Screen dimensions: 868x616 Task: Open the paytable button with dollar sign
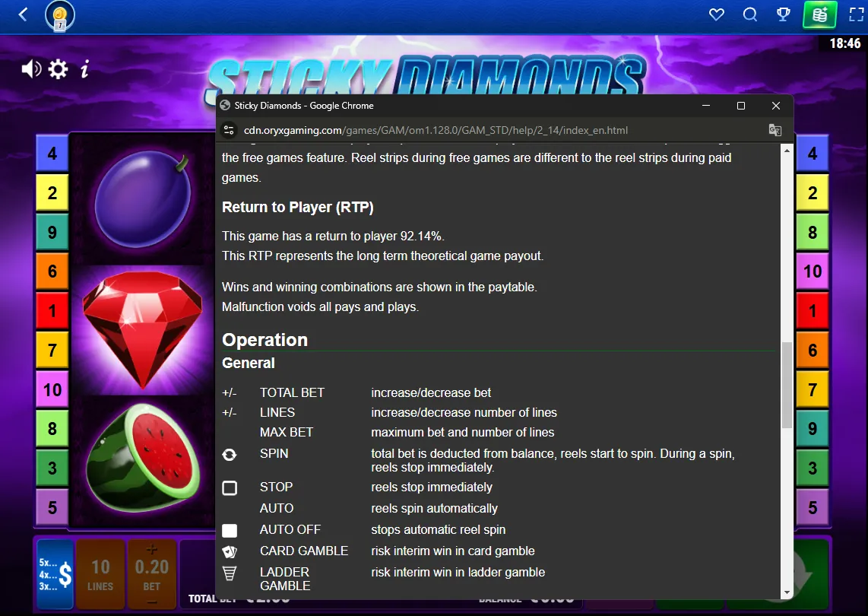coord(55,574)
